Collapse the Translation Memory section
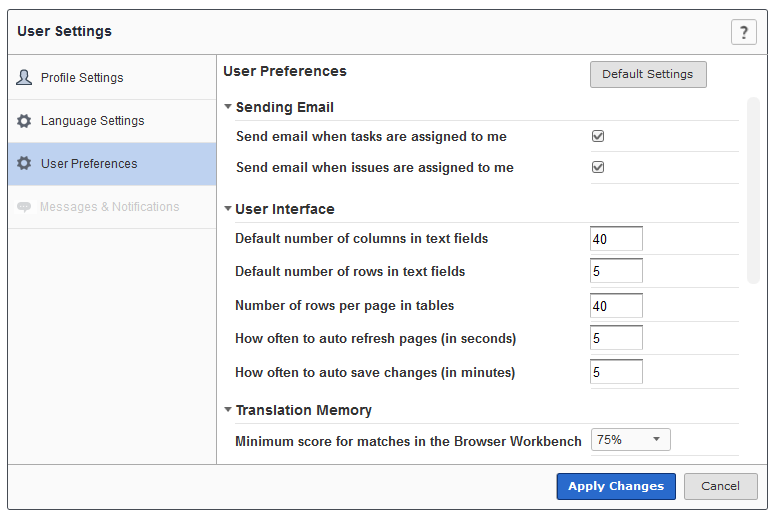777x518 pixels. coord(228,410)
